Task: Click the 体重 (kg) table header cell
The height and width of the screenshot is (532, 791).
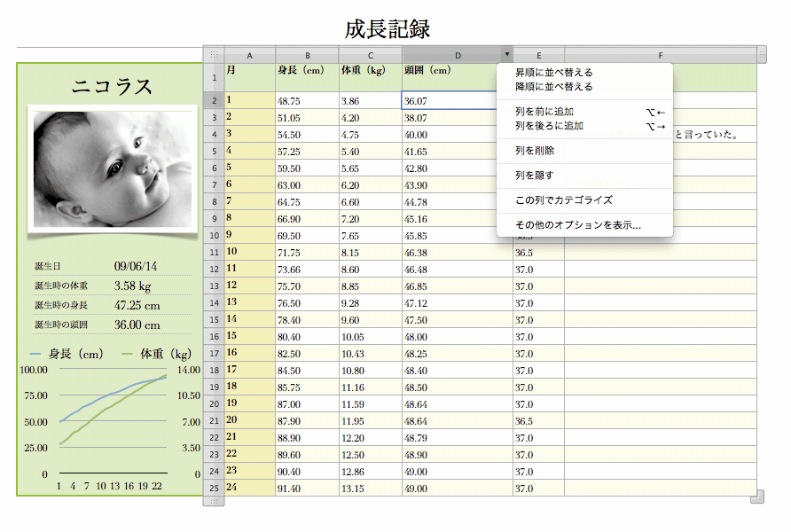Action: point(371,77)
